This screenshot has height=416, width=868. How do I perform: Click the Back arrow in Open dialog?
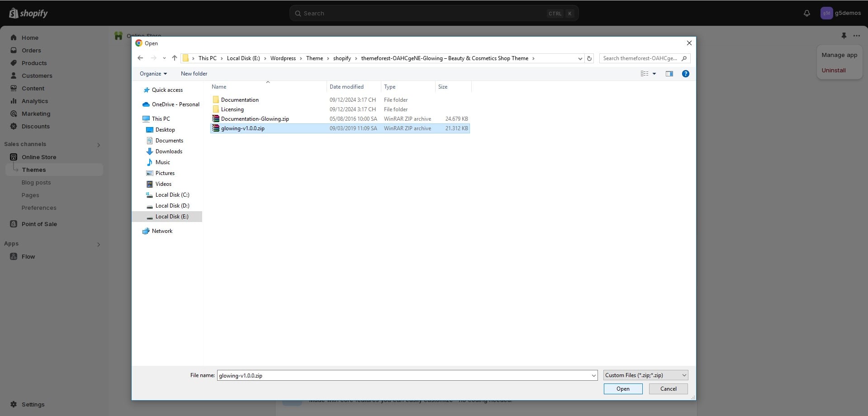click(140, 58)
